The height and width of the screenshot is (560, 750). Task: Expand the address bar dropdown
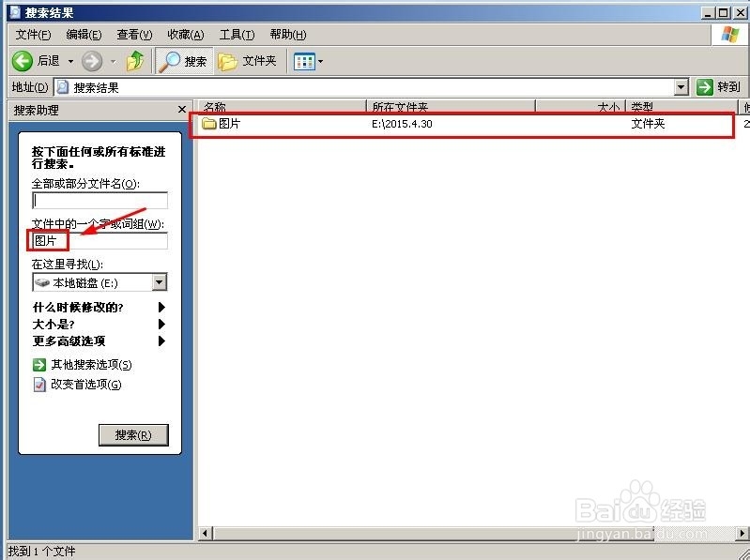[x=681, y=87]
